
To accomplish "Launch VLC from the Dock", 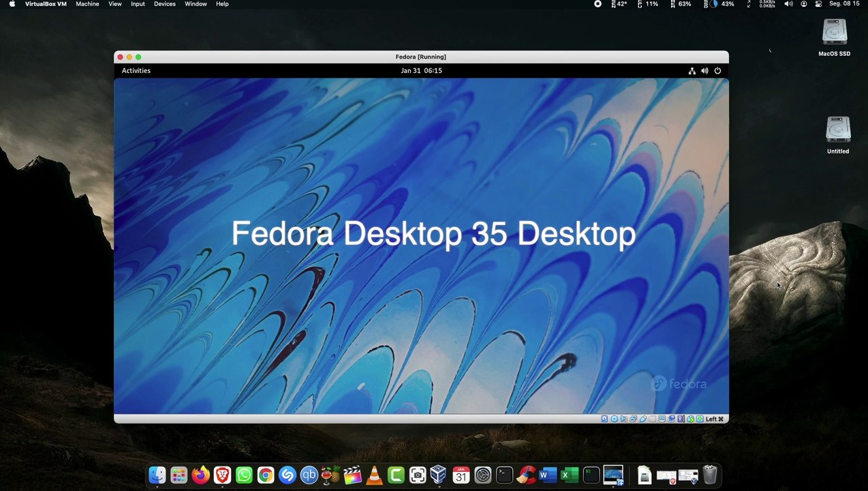I will coord(374,475).
